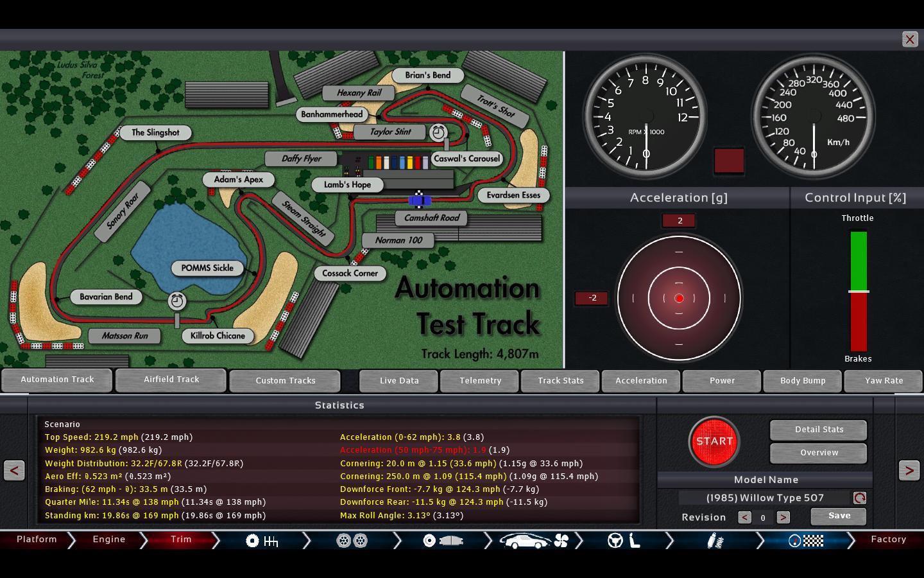Viewport: 924px width, 578px height.
Task: Advance statistics panel with far-right arrow
Action: click(909, 470)
